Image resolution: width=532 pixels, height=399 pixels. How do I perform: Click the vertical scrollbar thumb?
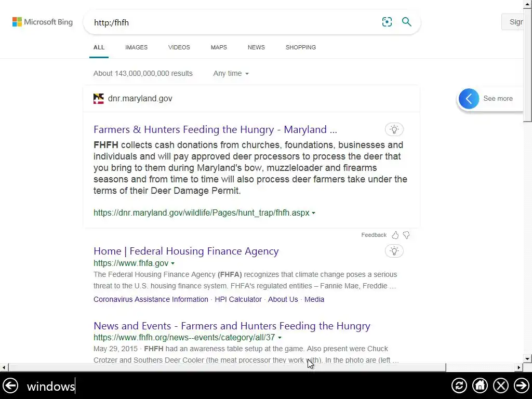pyautogui.click(x=527, y=65)
